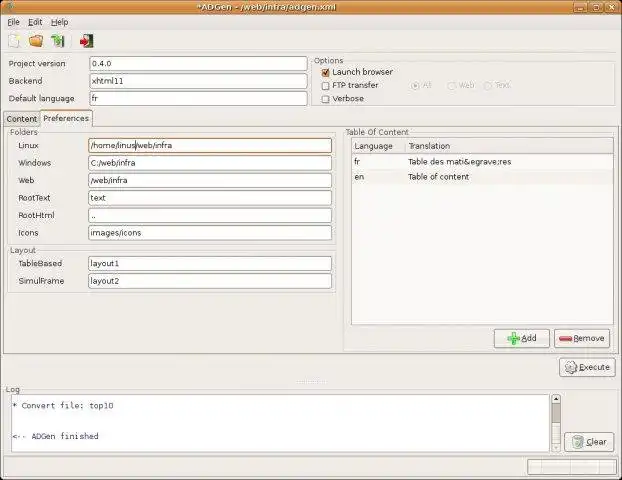This screenshot has height=480, width=622.
Task: Click the Open folder toolbar icon
Action: point(36,41)
